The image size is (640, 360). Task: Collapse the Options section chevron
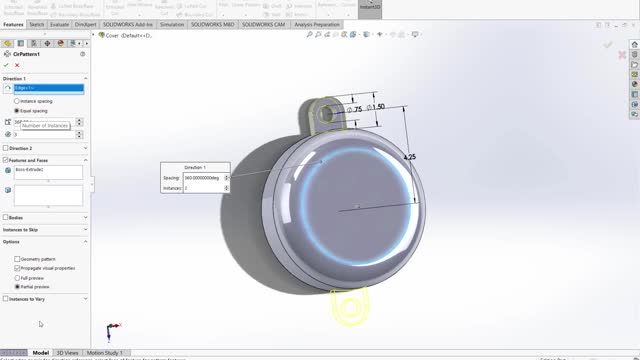point(85,242)
